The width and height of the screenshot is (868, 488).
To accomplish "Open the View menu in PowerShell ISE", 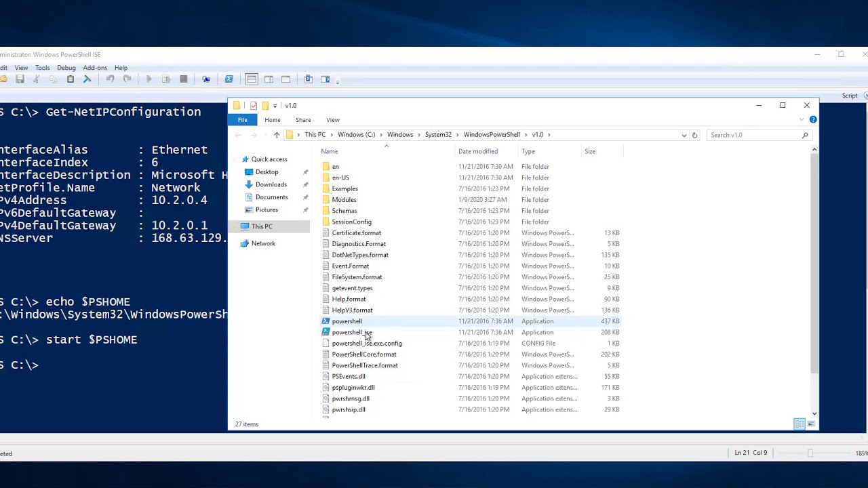I will 21,68.
